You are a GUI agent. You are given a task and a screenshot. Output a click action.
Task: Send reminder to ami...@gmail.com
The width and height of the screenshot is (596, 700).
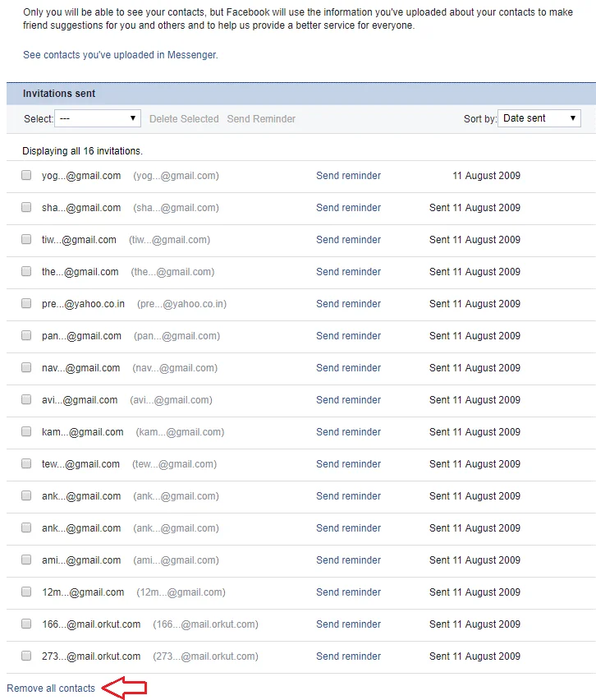coord(348,560)
